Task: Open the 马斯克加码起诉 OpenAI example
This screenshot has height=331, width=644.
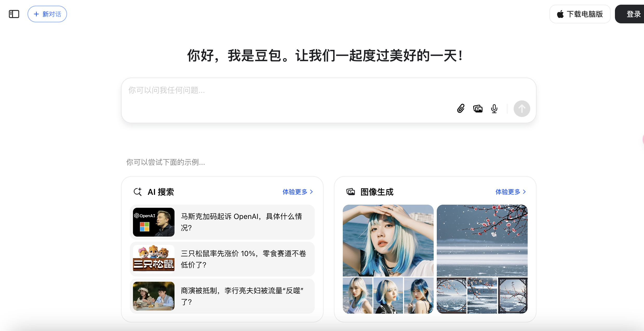Action: click(x=222, y=222)
